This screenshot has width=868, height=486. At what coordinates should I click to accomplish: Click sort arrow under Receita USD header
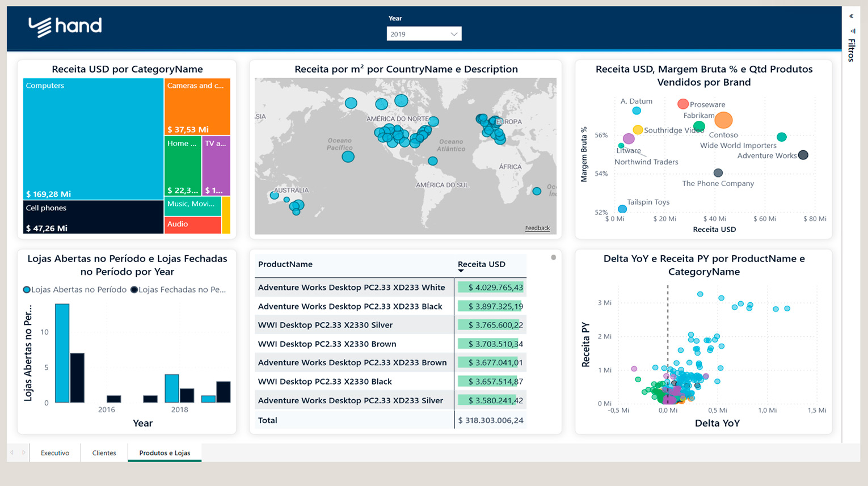tap(461, 271)
